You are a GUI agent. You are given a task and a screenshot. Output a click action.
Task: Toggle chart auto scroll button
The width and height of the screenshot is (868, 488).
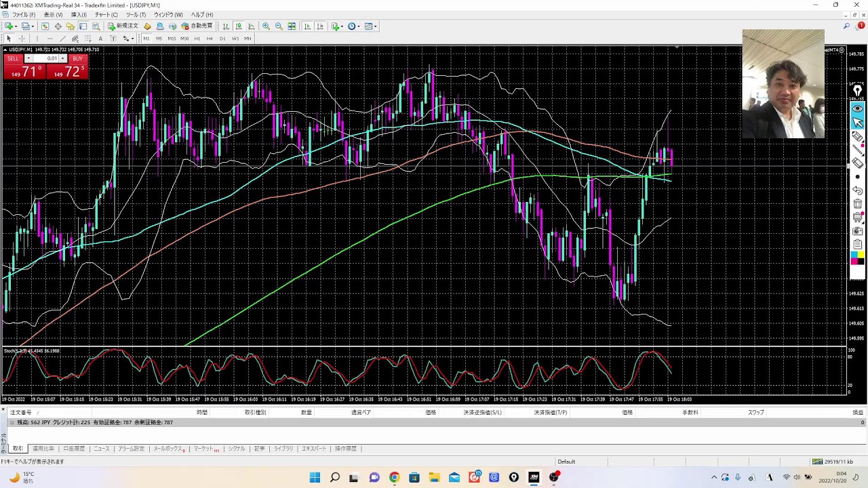click(307, 26)
